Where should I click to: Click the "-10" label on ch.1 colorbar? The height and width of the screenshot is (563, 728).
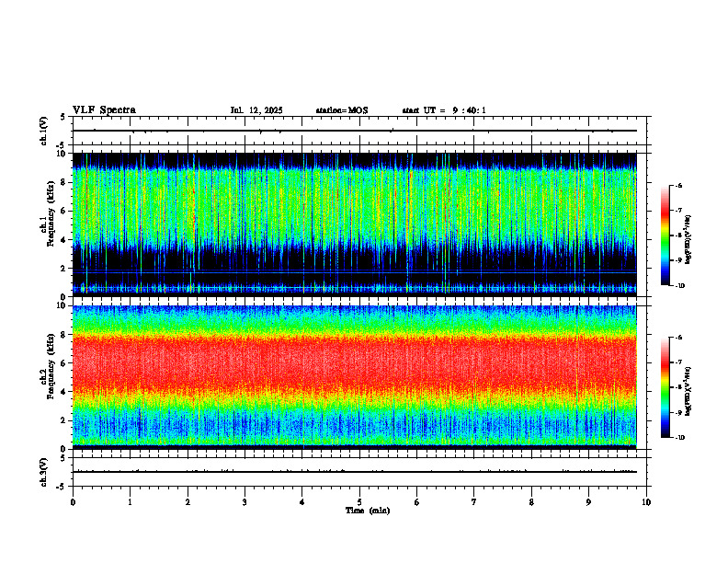[x=679, y=285]
